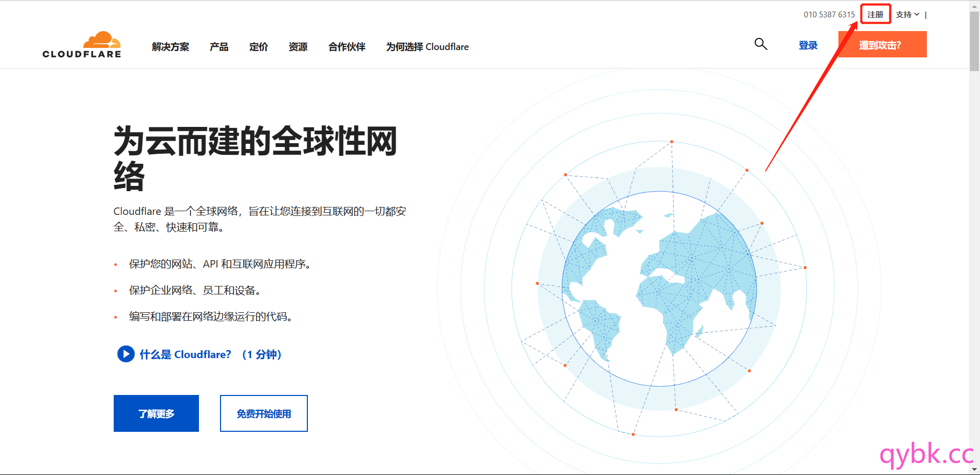Expand the 支持 dropdown
Screen dimensions: 980x475
click(x=907, y=14)
